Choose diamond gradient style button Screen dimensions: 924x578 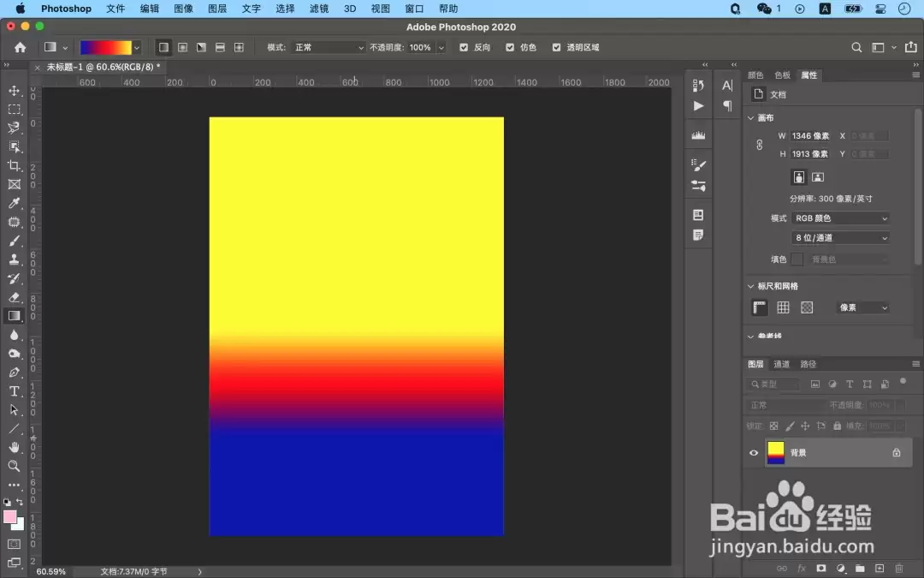pyautogui.click(x=239, y=47)
